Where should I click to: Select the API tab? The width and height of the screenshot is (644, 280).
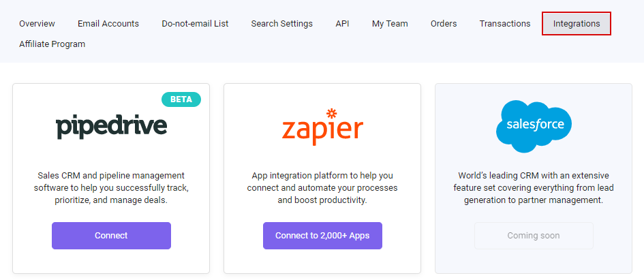[x=342, y=23]
